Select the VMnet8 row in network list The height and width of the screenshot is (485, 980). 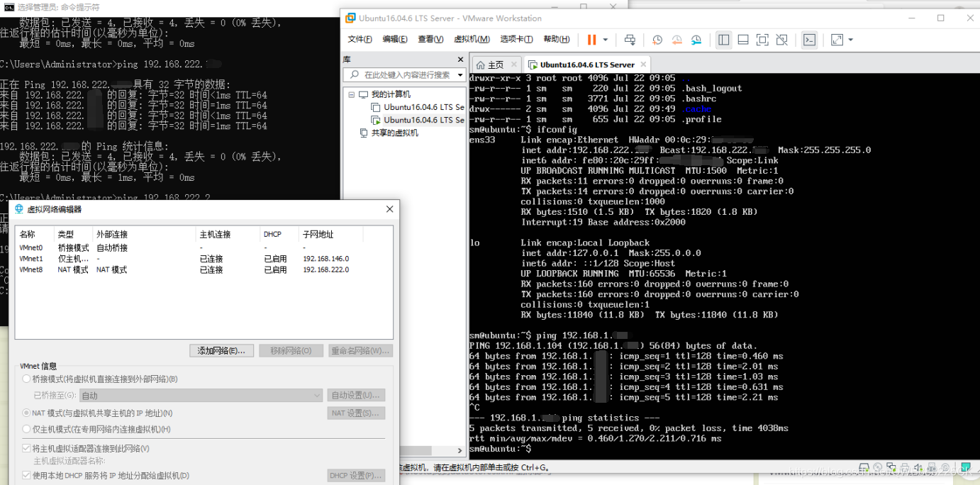(204, 269)
